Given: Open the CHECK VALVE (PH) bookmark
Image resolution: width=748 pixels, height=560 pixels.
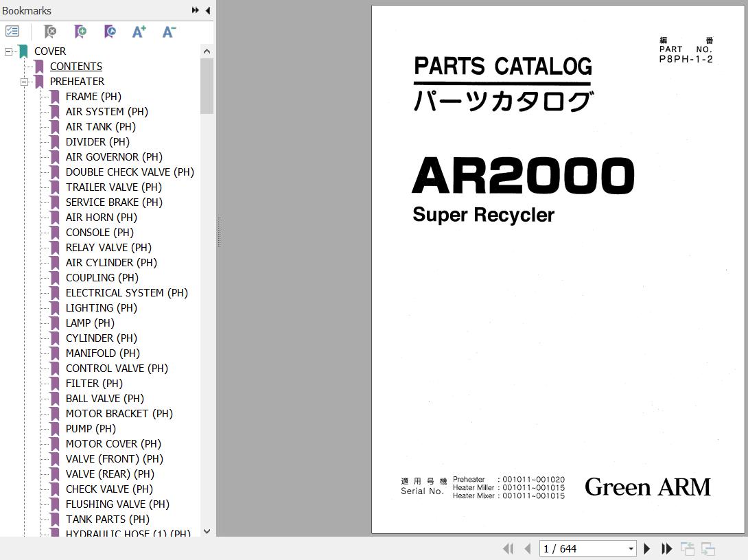Looking at the screenshot, I should (109, 489).
